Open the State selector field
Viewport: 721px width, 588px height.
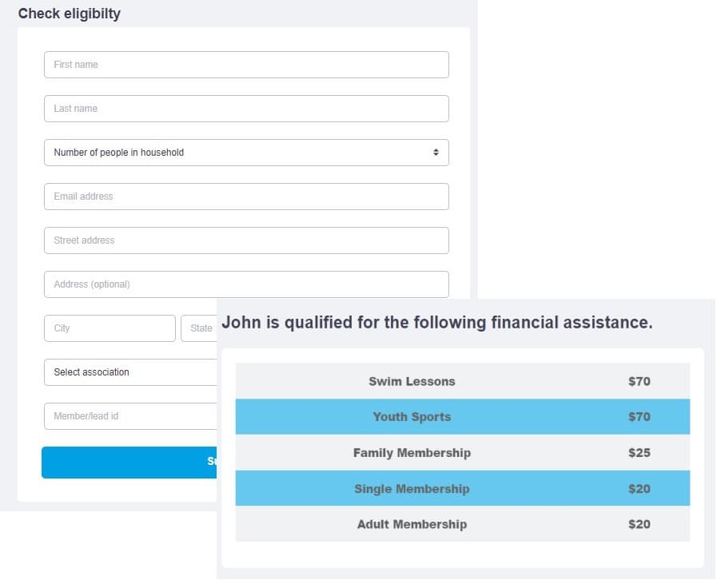tap(200, 328)
